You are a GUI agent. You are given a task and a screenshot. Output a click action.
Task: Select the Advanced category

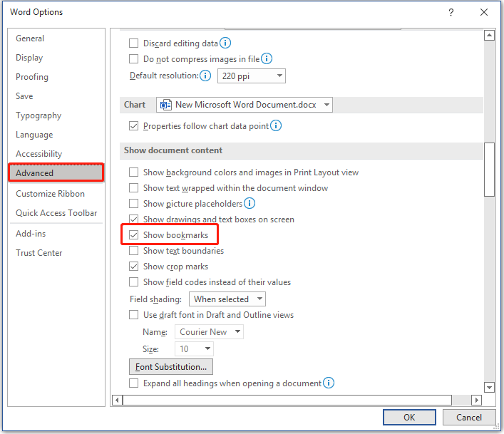pyautogui.click(x=56, y=173)
